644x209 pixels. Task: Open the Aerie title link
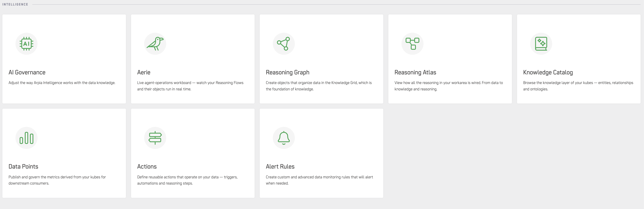point(144,72)
